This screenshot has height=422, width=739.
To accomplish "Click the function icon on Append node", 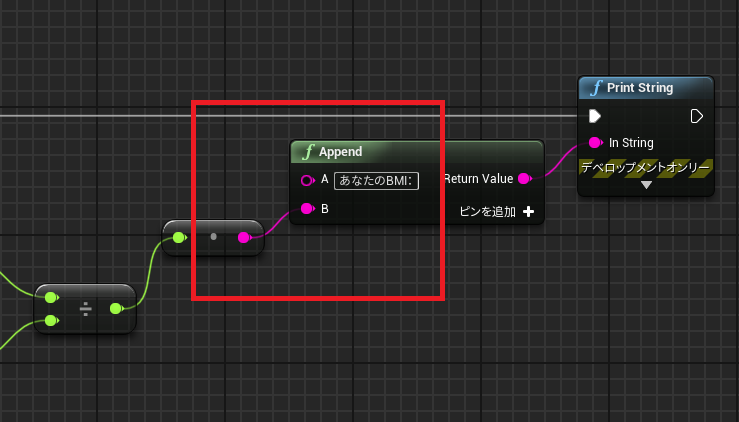I will (309, 152).
